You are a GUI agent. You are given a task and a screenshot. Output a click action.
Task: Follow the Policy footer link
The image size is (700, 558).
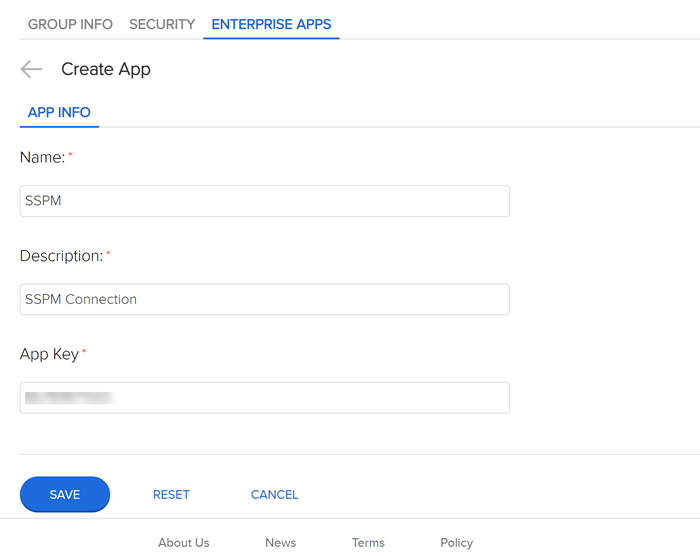456,542
